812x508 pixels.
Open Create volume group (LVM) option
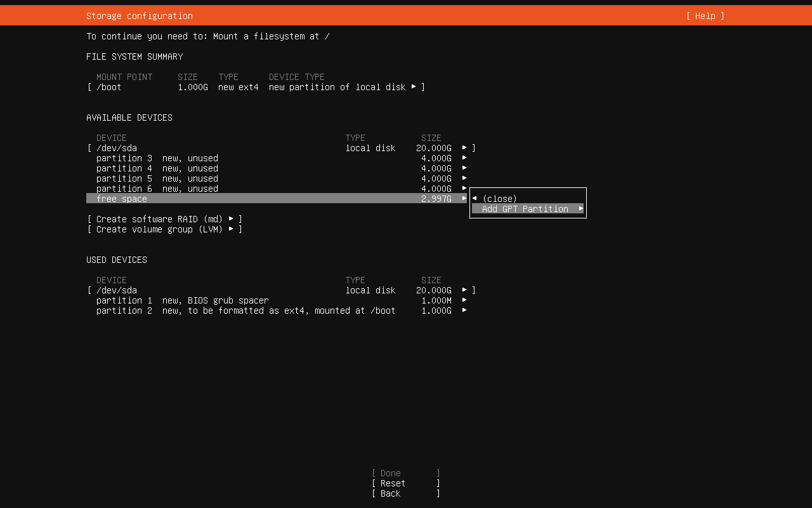[165, 229]
